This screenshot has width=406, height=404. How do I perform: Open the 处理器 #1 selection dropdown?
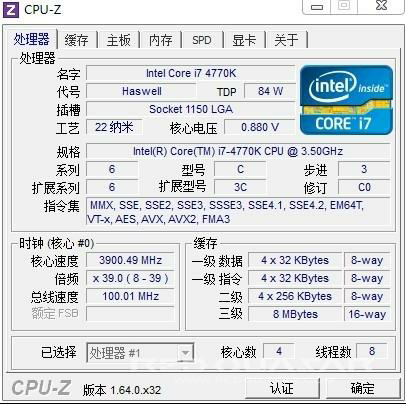click(x=140, y=353)
